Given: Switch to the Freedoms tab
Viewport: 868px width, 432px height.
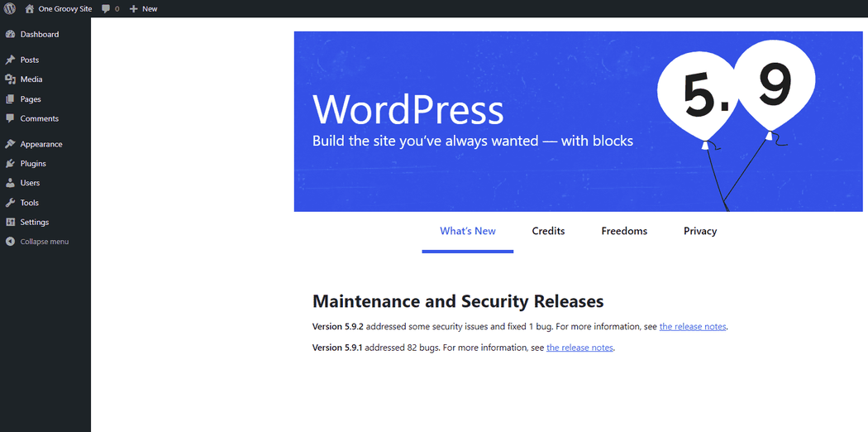Looking at the screenshot, I should pyautogui.click(x=624, y=232).
